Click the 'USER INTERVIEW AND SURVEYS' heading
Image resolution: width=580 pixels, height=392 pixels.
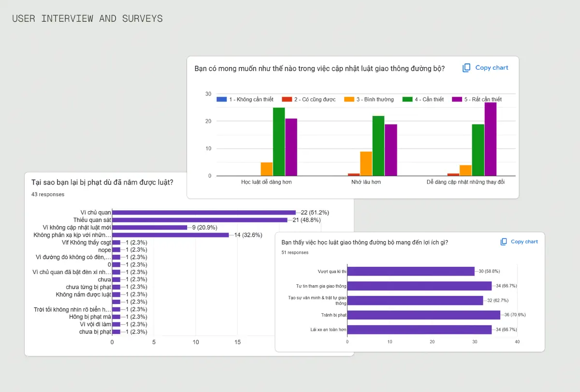coord(87,19)
